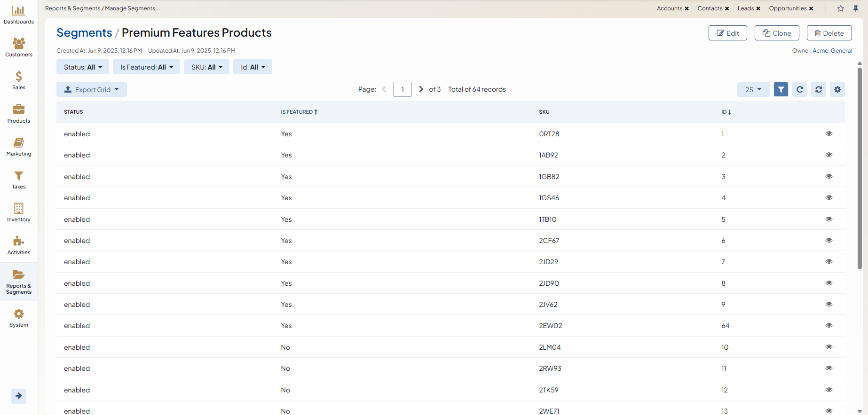Open the 25 per-page size dropdown
Screen dimensions: 868x415
(x=753, y=89)
